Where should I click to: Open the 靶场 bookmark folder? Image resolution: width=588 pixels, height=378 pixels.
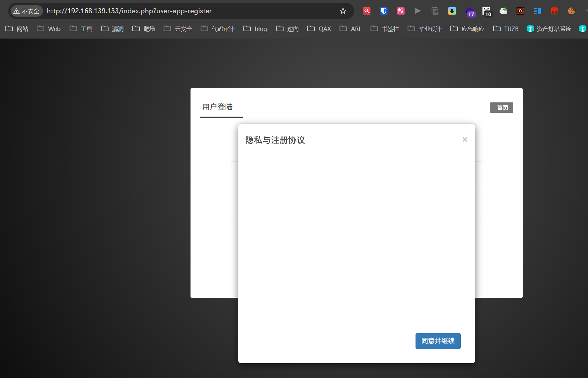pos(144,29)
